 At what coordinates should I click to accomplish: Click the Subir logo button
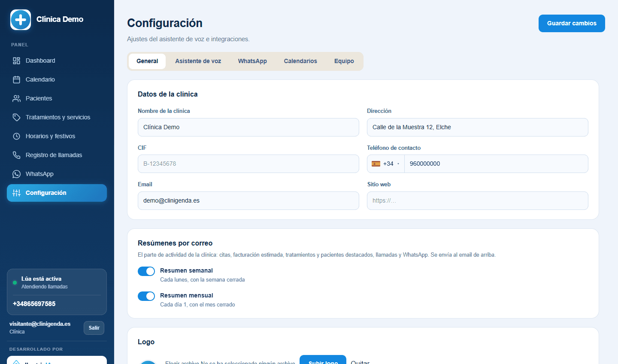[323, 360]
